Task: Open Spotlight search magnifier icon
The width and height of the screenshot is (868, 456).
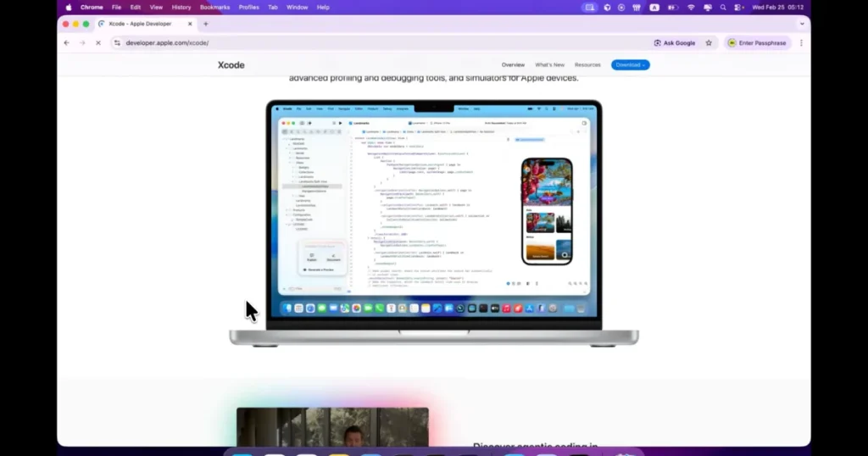Action: tap(723, 7)
